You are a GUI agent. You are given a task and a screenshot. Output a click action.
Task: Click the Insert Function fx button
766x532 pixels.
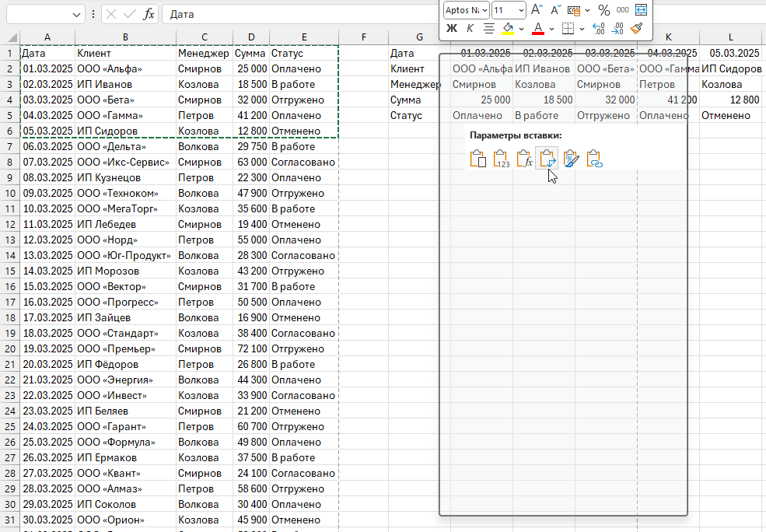pos(149,14)
